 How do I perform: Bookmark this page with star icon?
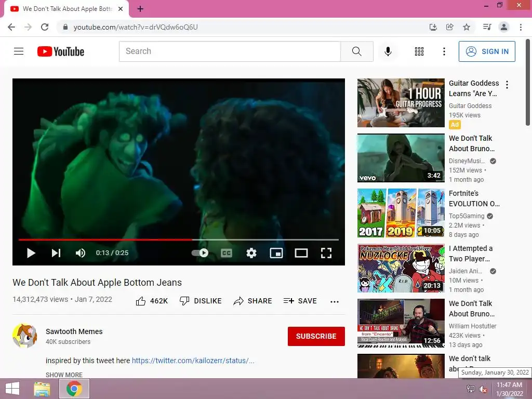467,27
